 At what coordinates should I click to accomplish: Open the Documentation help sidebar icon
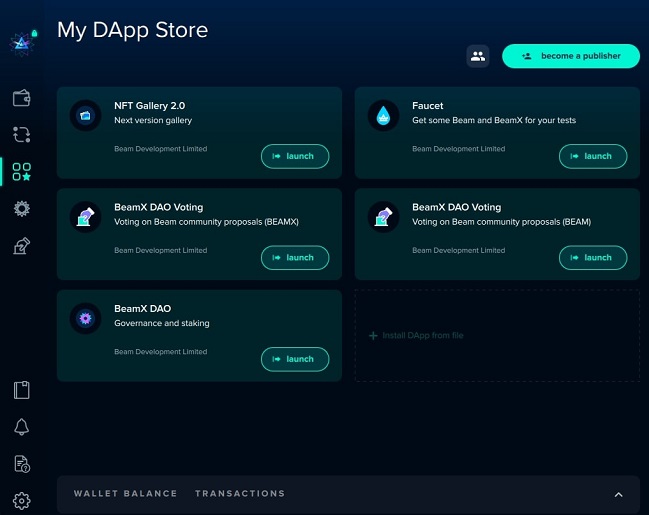(x=22, y=464)
